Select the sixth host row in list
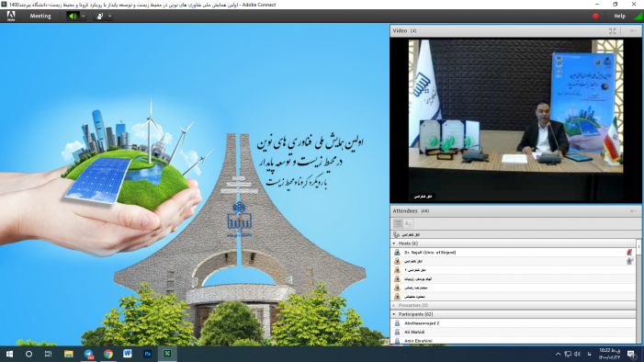Screen dimensions: 644x362 514,296
